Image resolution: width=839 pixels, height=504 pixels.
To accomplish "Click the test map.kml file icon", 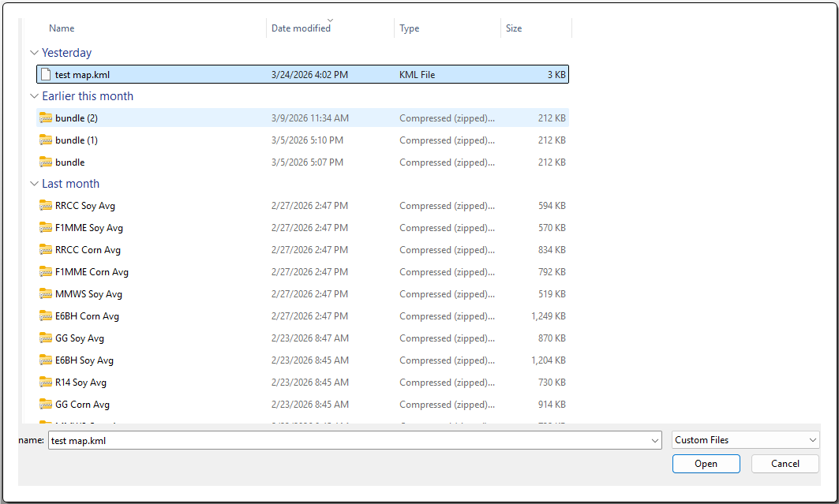I will coord(46,75).
